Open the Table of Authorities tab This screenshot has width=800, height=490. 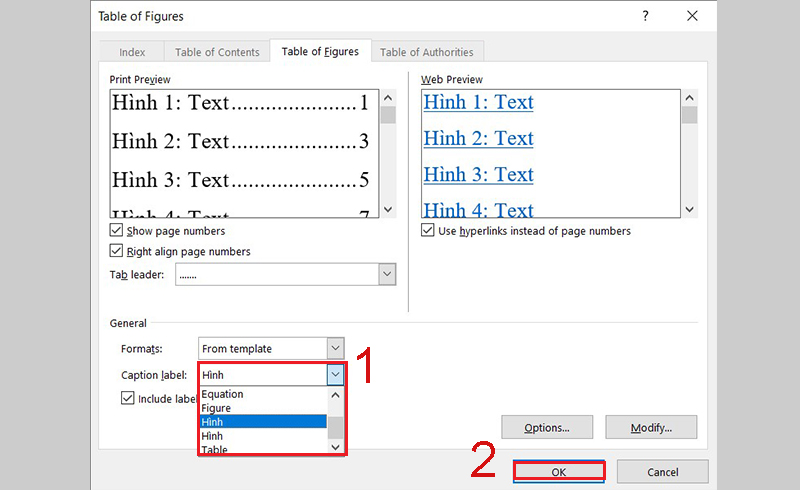coord(427,52)
